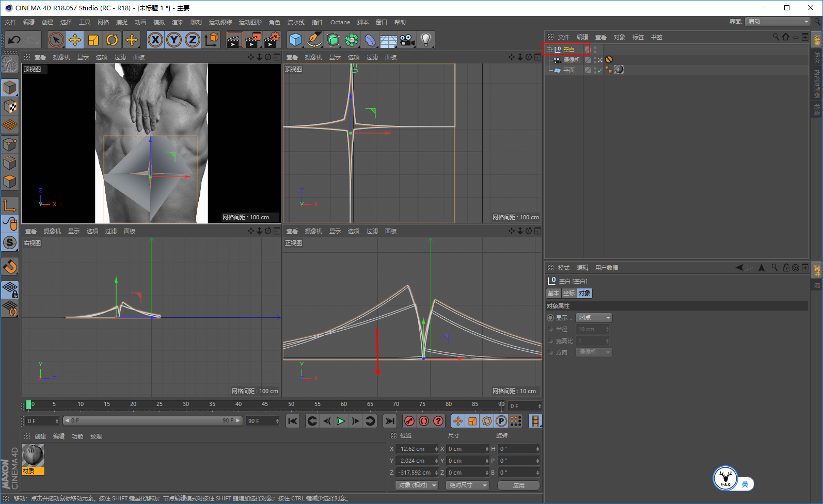Switch to 坐标 tab in attributes
This screenshot has height=504, width=823.
[x=569, y=293]
